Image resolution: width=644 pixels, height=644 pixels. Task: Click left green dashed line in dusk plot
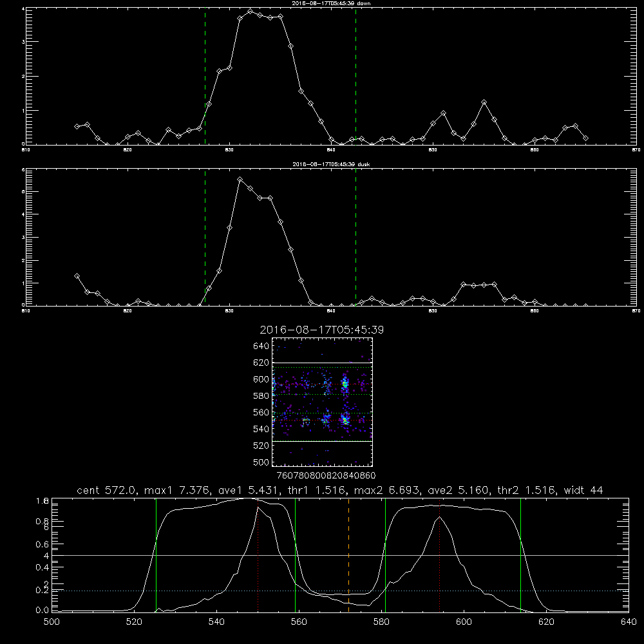(205, 237)
